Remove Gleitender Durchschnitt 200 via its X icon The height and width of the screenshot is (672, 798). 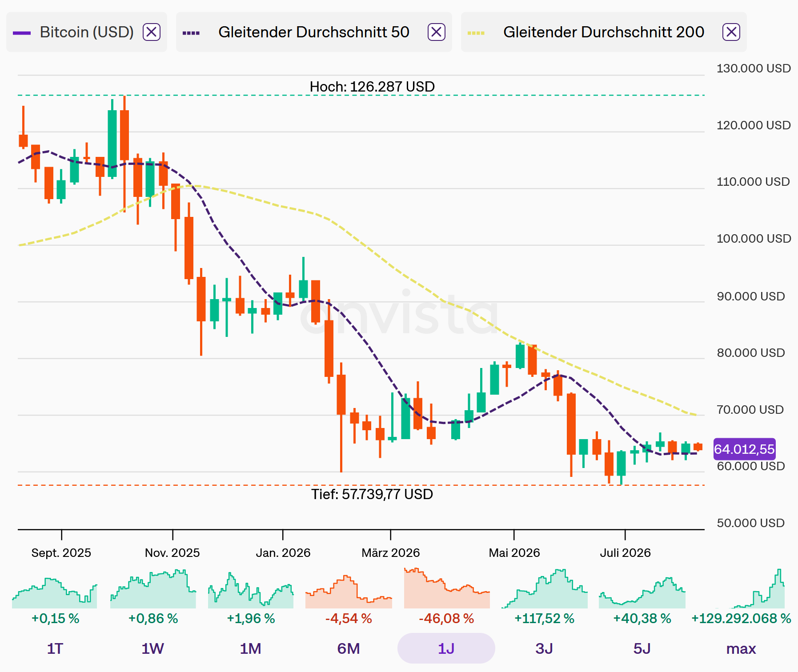coord(731,32)
